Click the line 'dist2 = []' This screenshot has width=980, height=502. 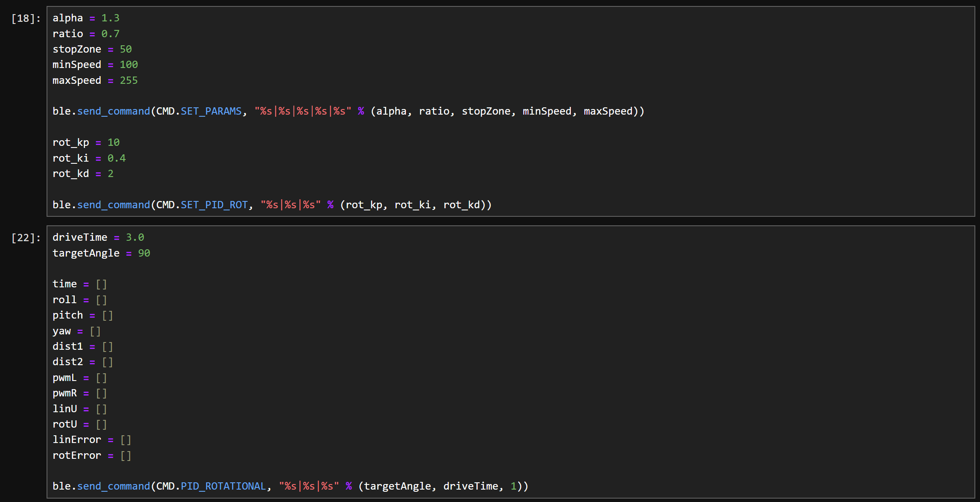tap(83, 362)
